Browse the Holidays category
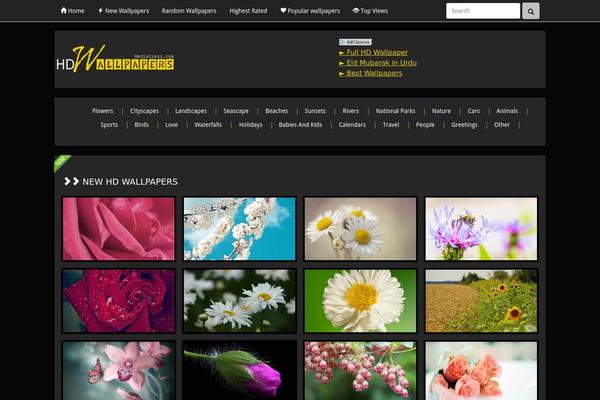This screenshot has width=600, height=400. (x=250, y=125)
